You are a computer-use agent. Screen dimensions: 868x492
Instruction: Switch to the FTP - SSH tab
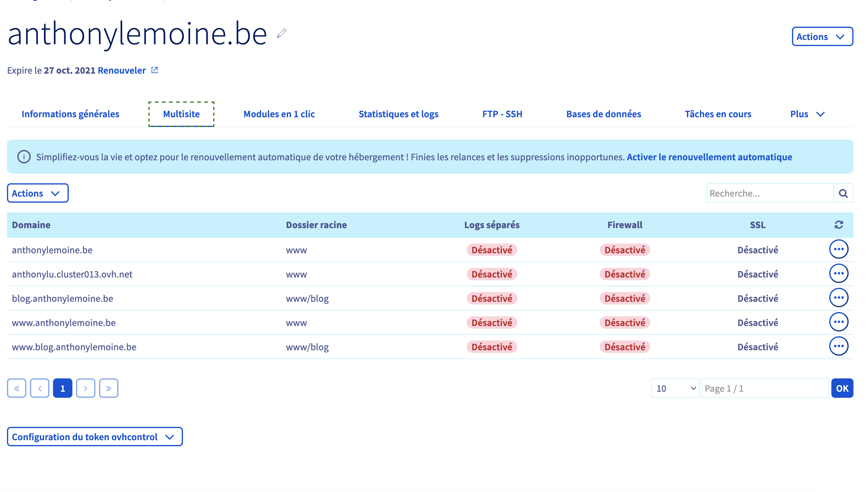(x=502, y=114)
